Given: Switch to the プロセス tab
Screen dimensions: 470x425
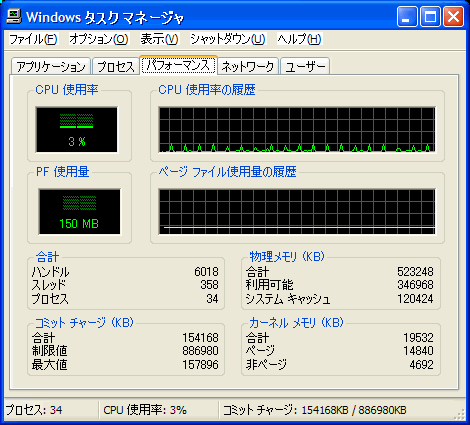Looking at the screenshot, I should pos(116,66).
